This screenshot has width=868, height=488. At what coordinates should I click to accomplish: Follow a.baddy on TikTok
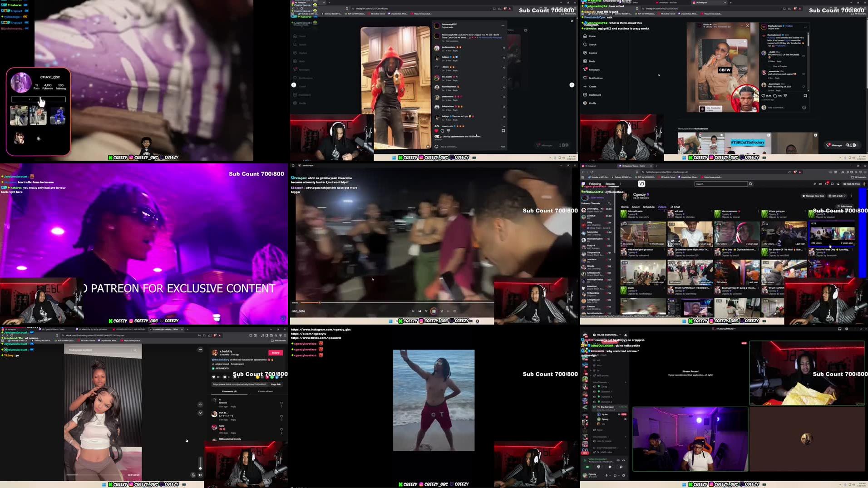tap(276, 353)
